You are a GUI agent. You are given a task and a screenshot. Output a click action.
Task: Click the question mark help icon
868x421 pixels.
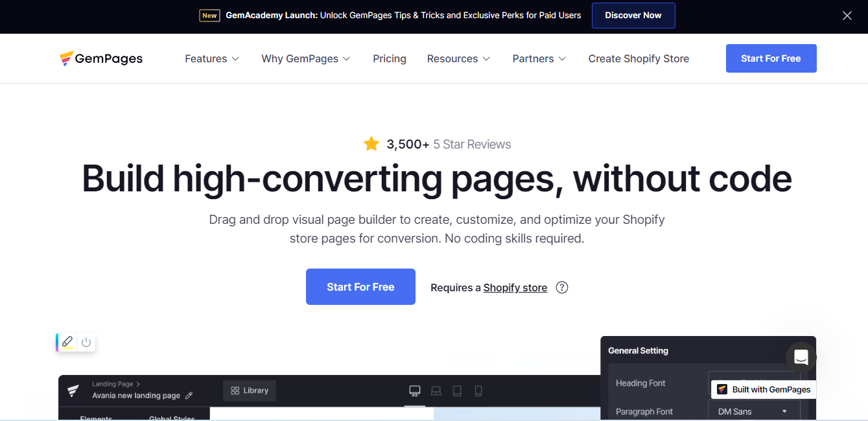click(x=562, y=287)
